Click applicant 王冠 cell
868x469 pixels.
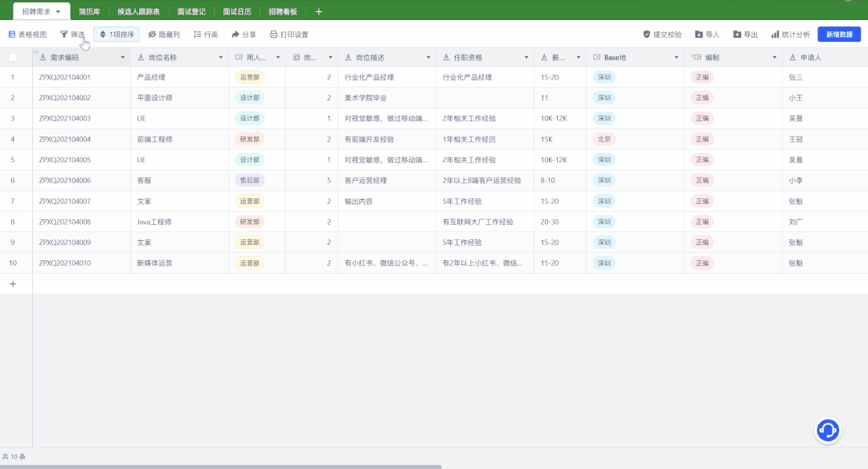pos(825,140)
